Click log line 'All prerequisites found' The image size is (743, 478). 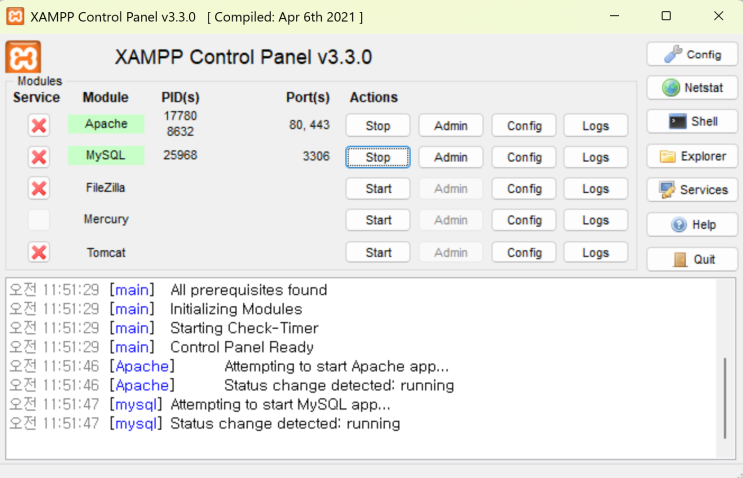tap(249, 290)
